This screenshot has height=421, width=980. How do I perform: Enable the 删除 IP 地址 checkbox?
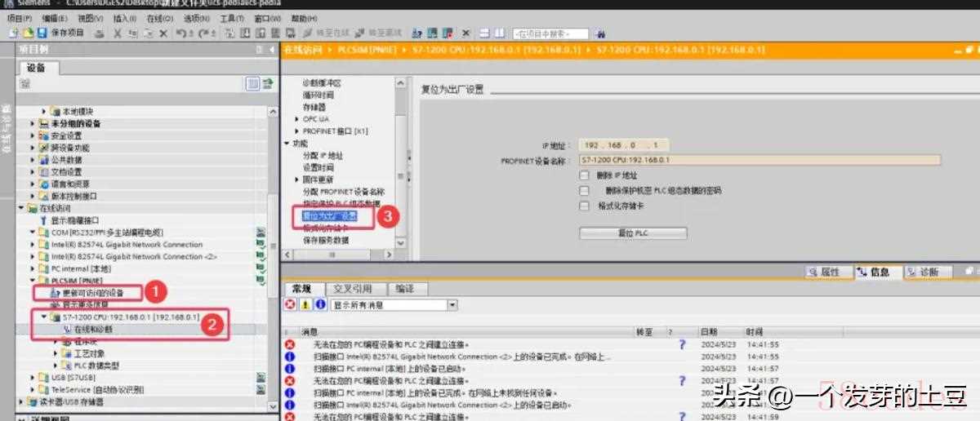pos(584,175)
